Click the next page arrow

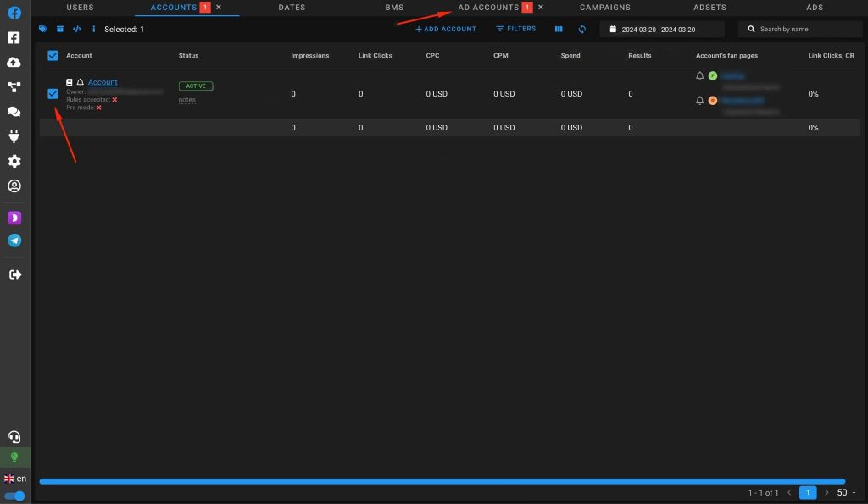(826, 492)
